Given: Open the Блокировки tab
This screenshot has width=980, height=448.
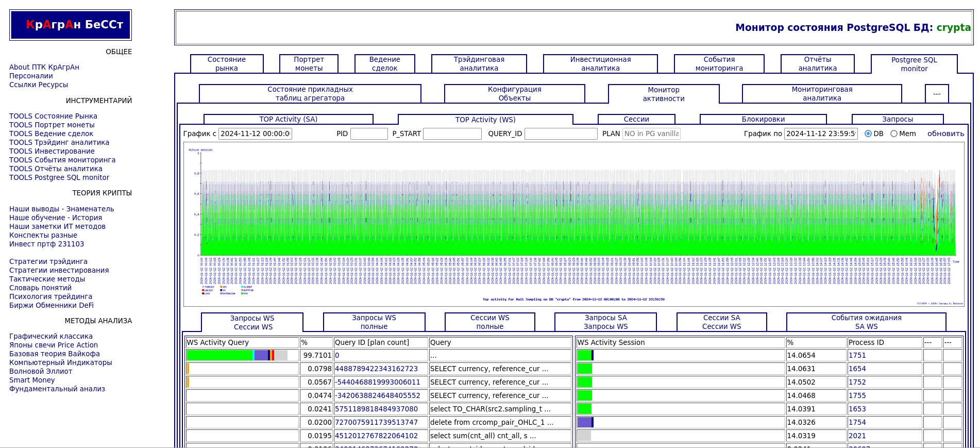Looking at the screenshot, I should click(763, 119).
